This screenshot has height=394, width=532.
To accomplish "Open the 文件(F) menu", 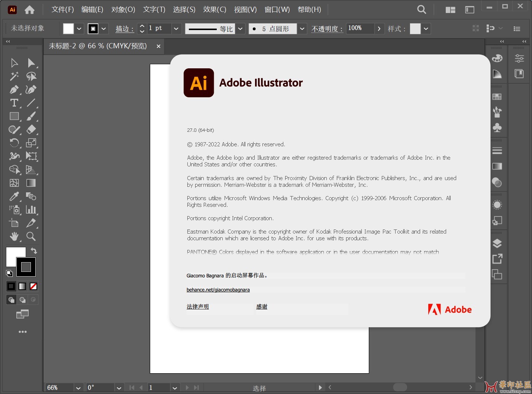I will [x=62, y=10].
